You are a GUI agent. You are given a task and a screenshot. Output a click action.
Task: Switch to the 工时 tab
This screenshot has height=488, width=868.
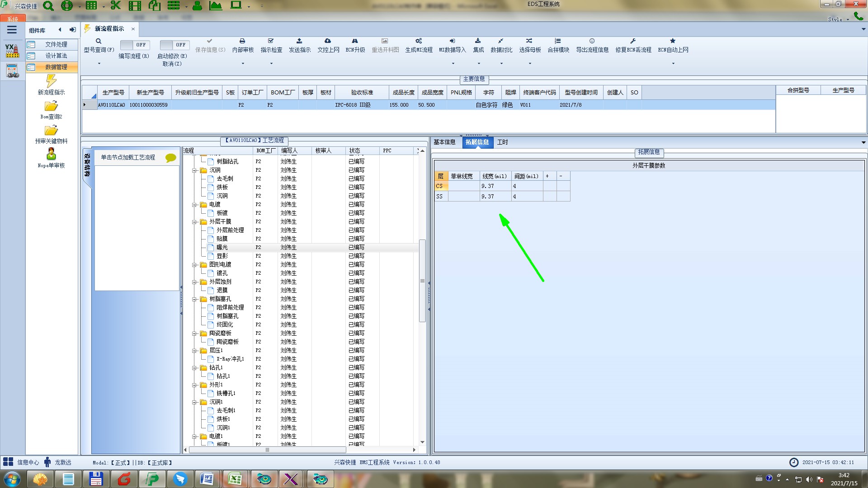502,142
